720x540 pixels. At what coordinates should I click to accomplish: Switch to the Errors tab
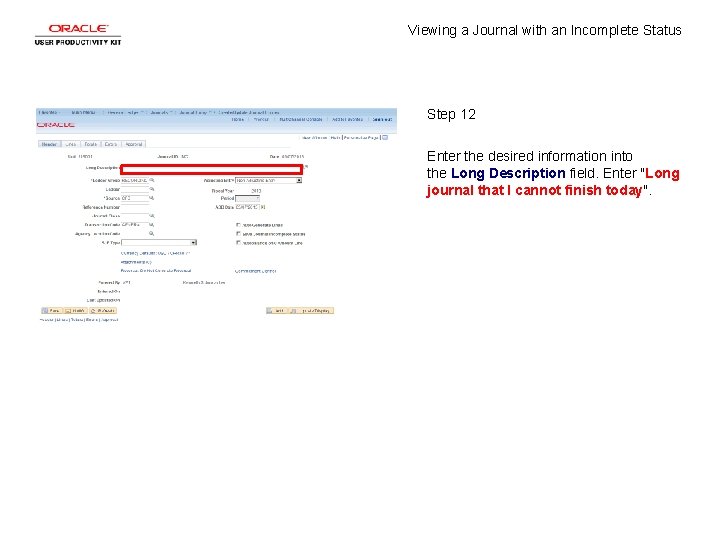(x=111, y=144)
